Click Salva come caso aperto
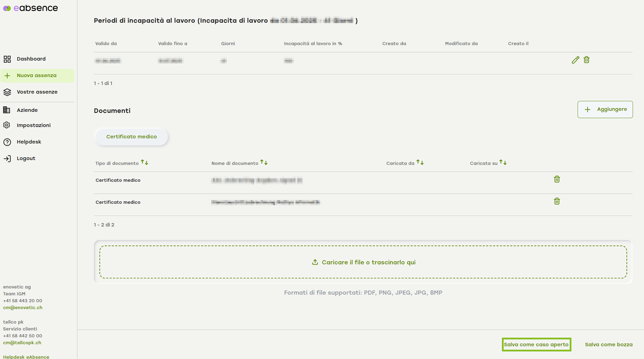Image resolution: width=644 pixels, height=359 pixels. point(536,345)
